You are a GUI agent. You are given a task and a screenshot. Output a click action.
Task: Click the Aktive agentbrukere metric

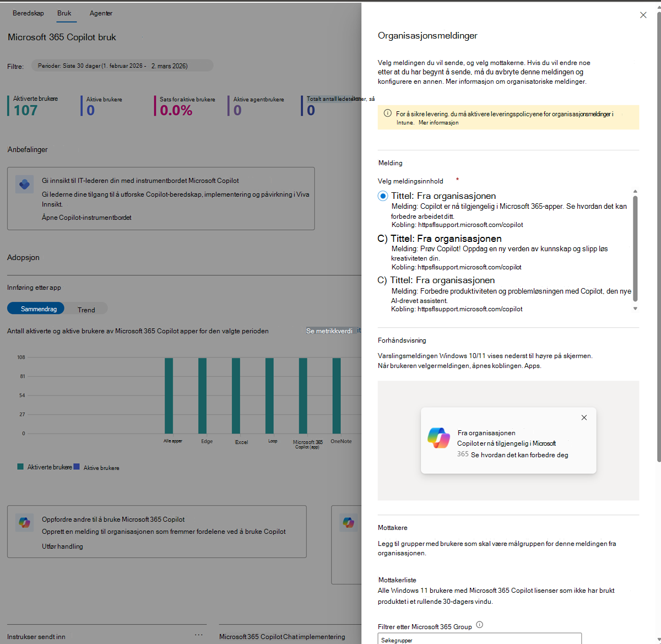[257, 106]
